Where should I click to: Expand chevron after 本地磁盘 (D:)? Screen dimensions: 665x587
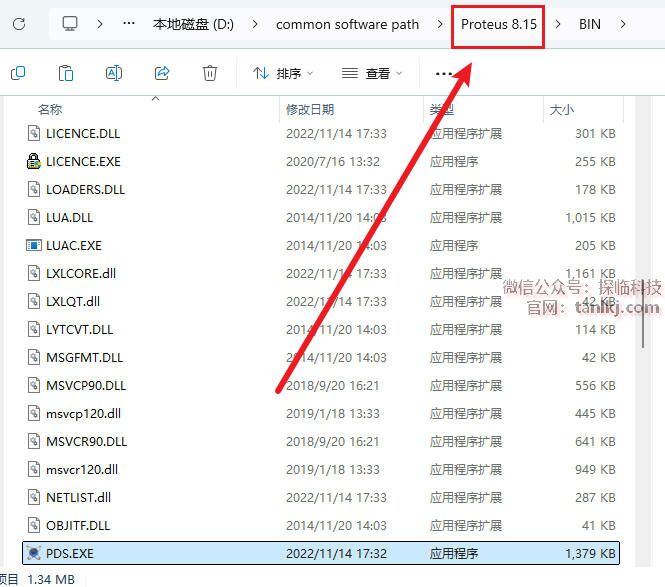[255, 24]
